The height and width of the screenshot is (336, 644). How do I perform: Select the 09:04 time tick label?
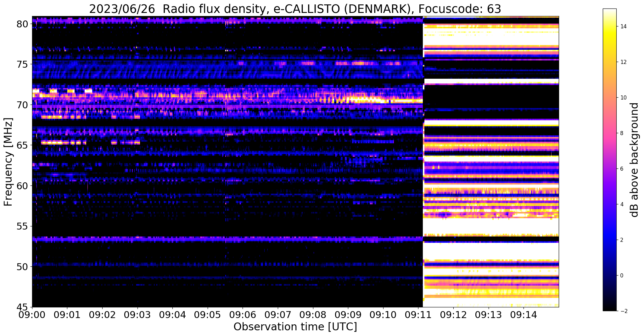172,314
